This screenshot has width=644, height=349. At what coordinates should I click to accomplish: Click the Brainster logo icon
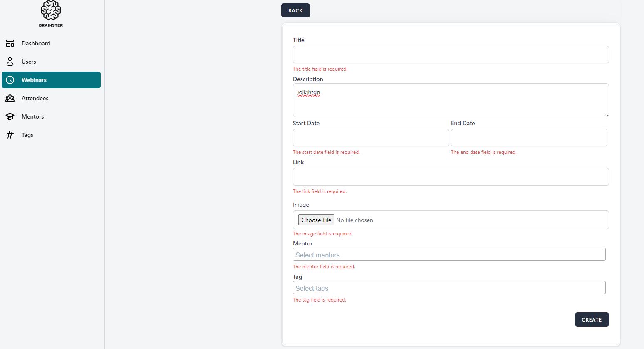(51, 11)
